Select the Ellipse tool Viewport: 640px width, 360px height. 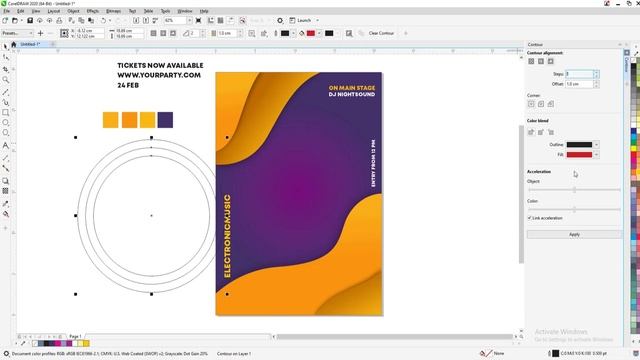click(6, 123)
